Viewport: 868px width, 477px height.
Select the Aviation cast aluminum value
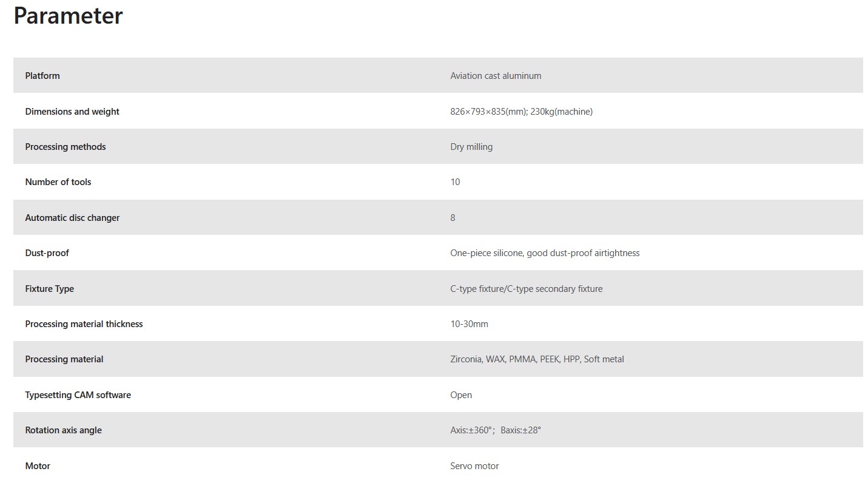click(496, 76)
